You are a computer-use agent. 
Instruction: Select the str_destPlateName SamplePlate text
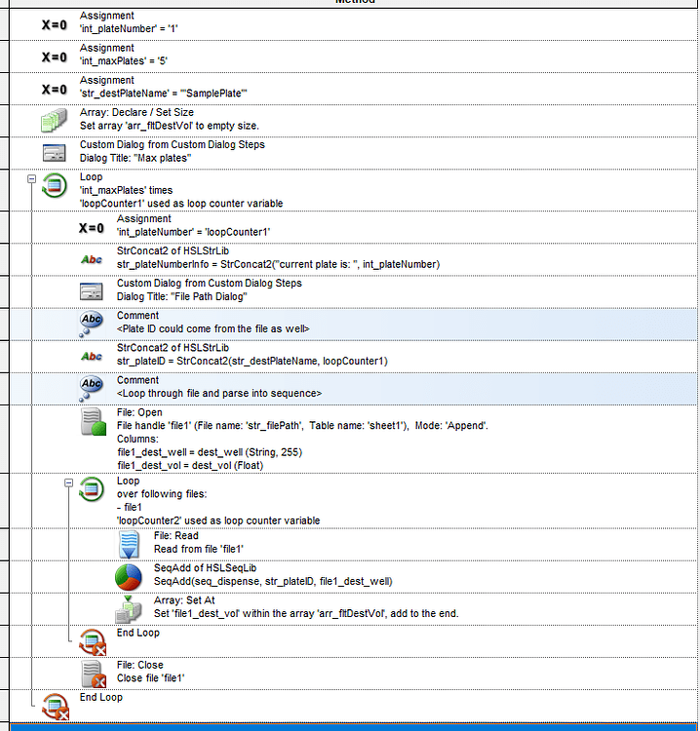(163, 94)
